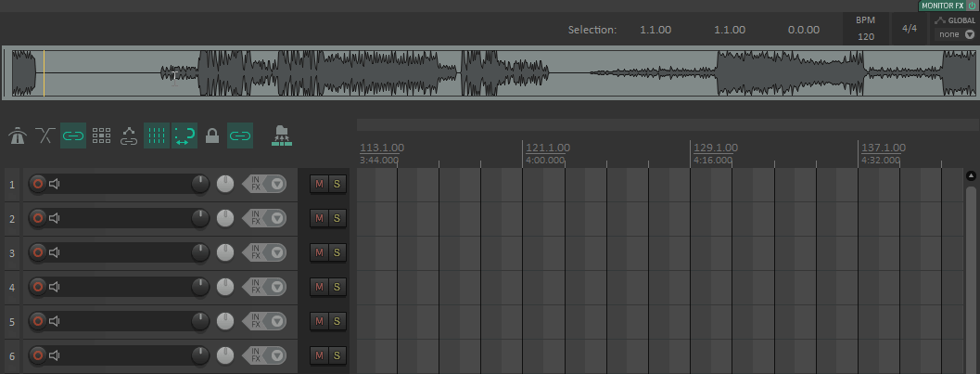Toggle auto-crossfade icon in toolbar
Image resolution: width=980 pixels, height=374 pixels.
(45, 136)
